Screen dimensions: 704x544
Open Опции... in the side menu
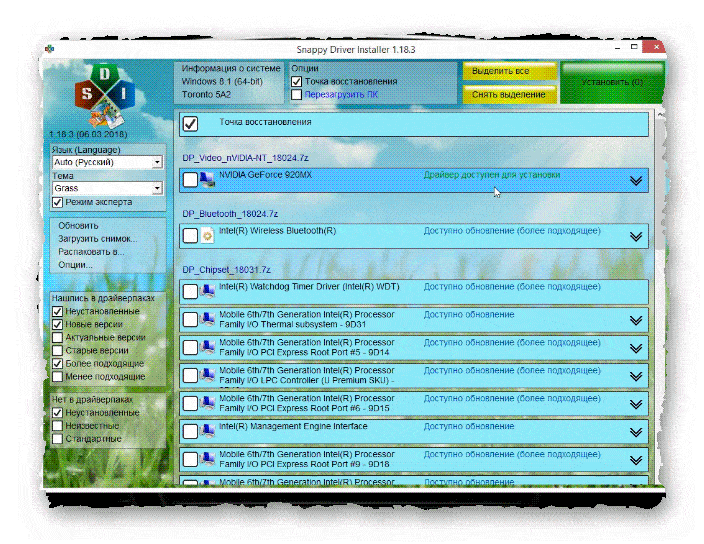point(75,265)
